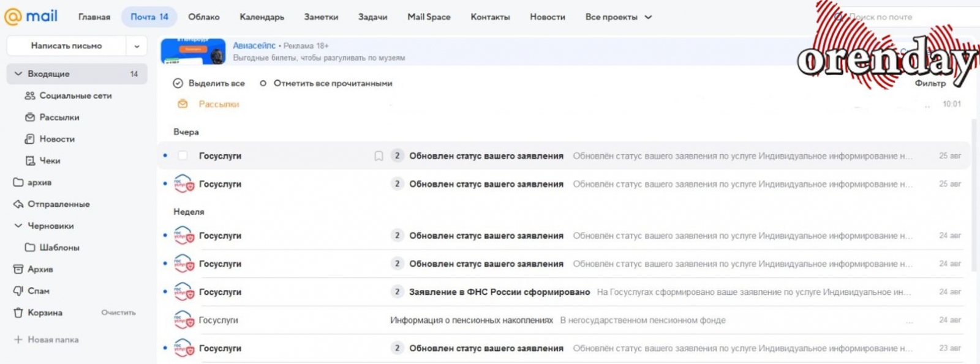Open the Mail.ru logo home link
The height and width of the screenshot is (364, 980).
point(31,17)
